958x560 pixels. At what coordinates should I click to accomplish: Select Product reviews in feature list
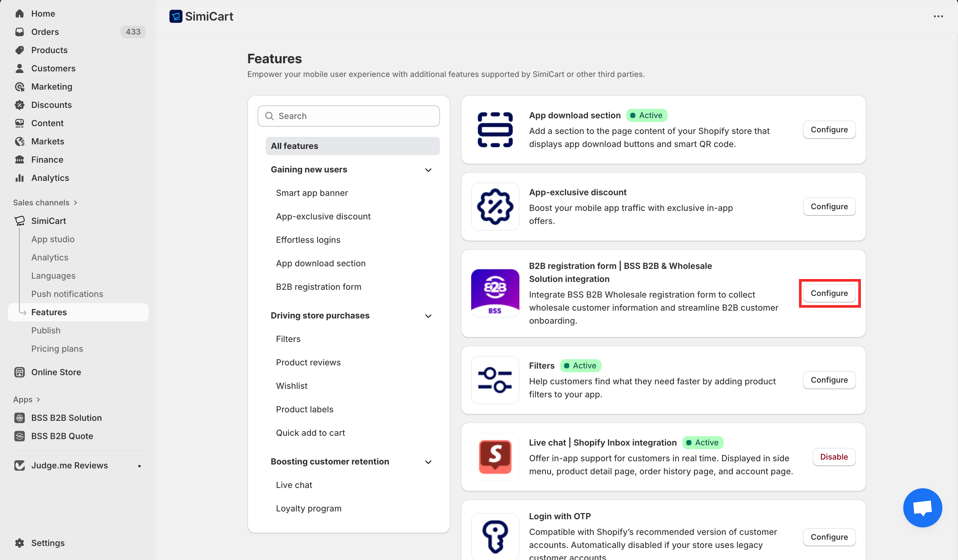308,362
